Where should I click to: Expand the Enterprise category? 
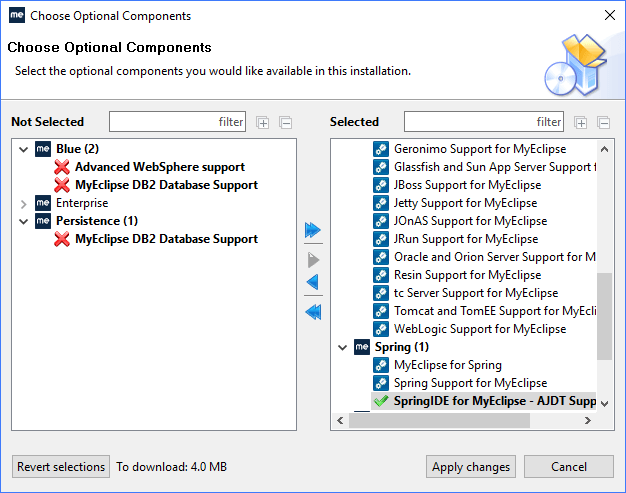pos(24,204)
